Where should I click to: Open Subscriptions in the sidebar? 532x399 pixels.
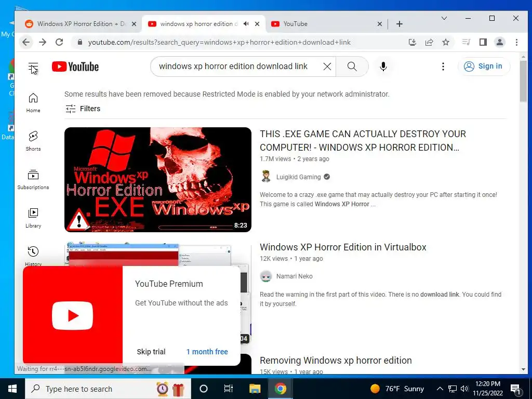pos(33,179)
